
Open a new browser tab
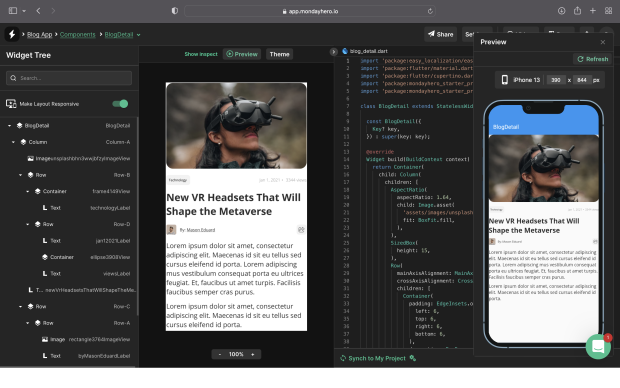click(593, 11)
